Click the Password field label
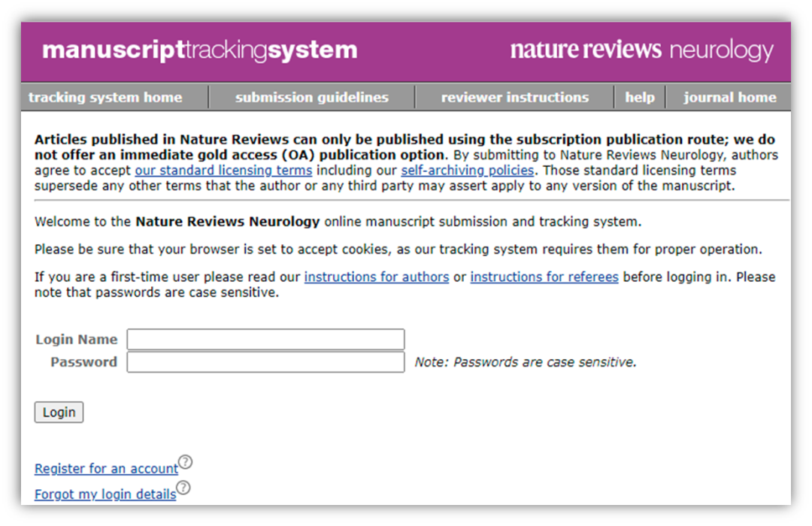812x526 pixels. point(83,362)
